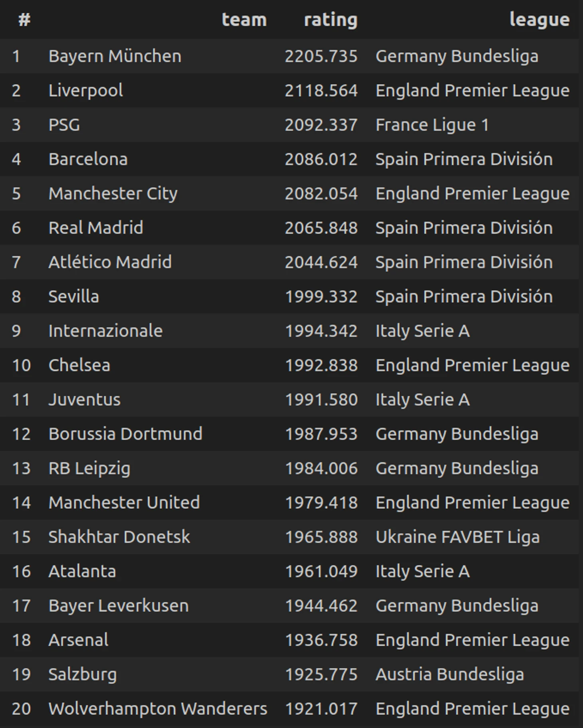Click the Austria Bundesliga league cell
The width and height of the screenshot is (583, 728).
(x=450, y=674)
